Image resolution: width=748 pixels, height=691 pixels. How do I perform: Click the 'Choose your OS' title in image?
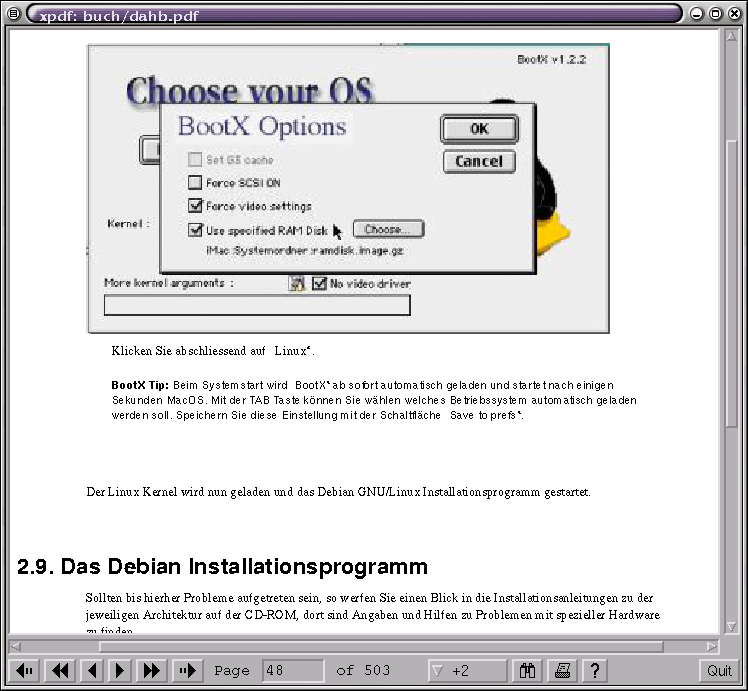pyautogui.click(x=249, y=90)
